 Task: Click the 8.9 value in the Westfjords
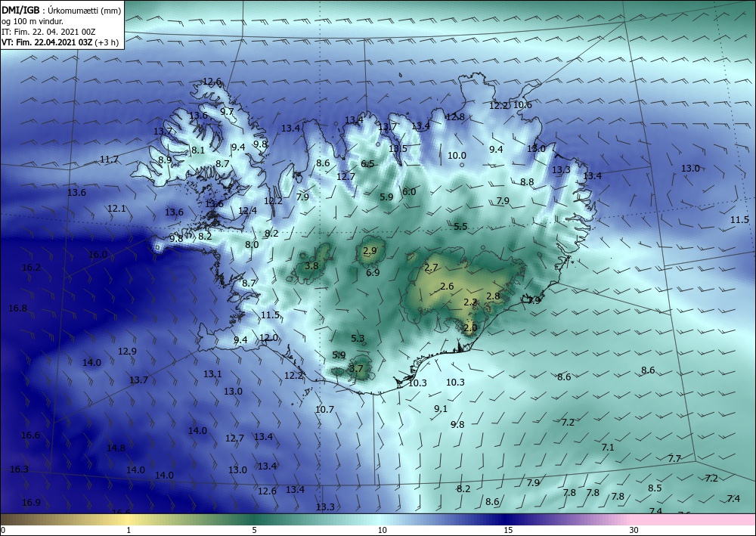tap(165, 160)
